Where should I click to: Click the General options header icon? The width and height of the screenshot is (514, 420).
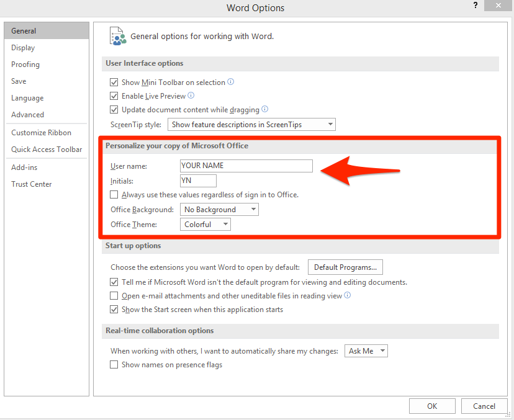click(x=118, y=36)
